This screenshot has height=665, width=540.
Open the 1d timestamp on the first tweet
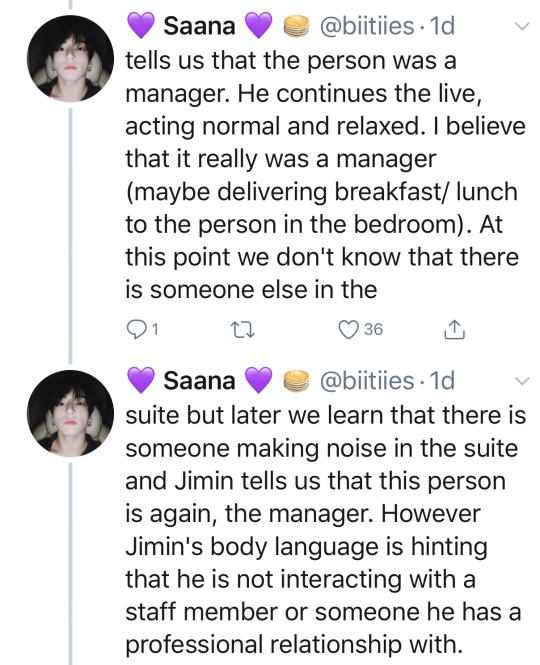(x=442, y=26)
